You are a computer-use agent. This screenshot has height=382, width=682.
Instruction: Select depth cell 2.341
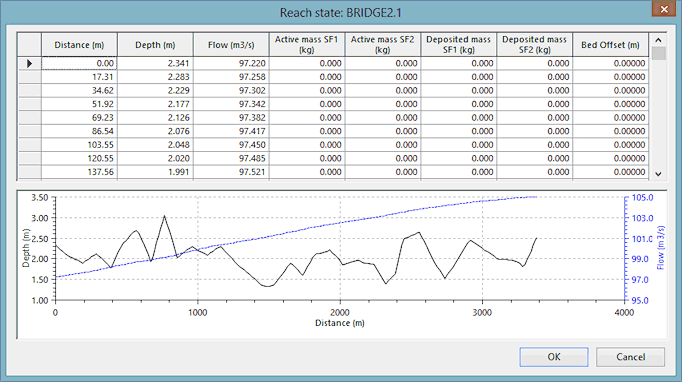[155, 64]
